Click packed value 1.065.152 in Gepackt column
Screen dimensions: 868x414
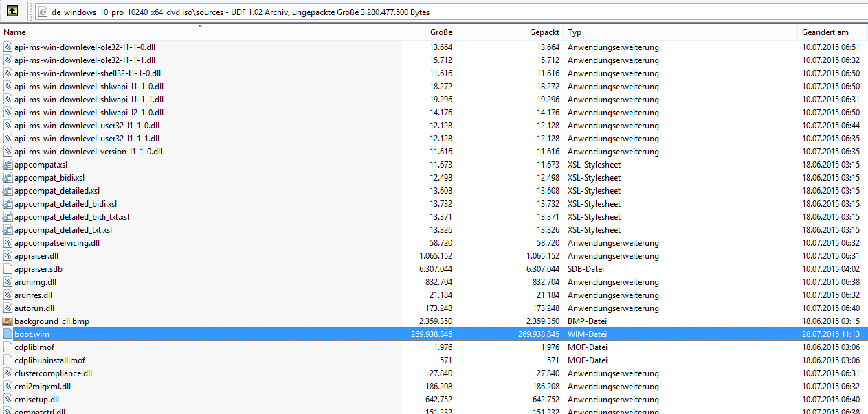543,256
